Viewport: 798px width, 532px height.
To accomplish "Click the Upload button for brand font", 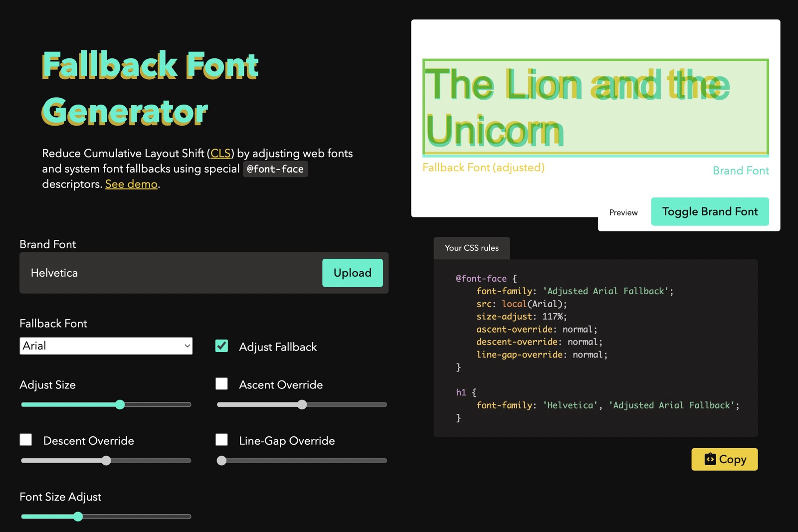I will point(352,273).
